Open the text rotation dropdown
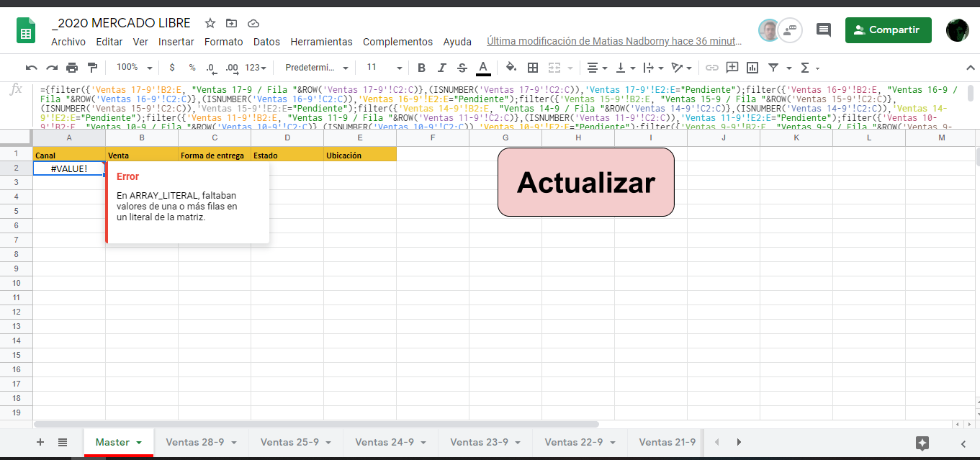980x460 pixels. pos(681,68)
